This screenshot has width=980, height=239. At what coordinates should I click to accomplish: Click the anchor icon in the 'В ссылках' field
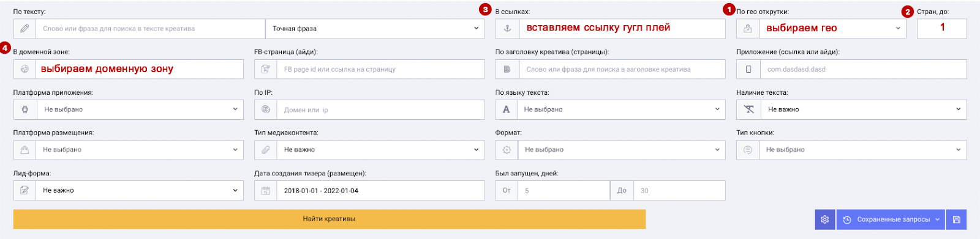click(x=507, y=29)
